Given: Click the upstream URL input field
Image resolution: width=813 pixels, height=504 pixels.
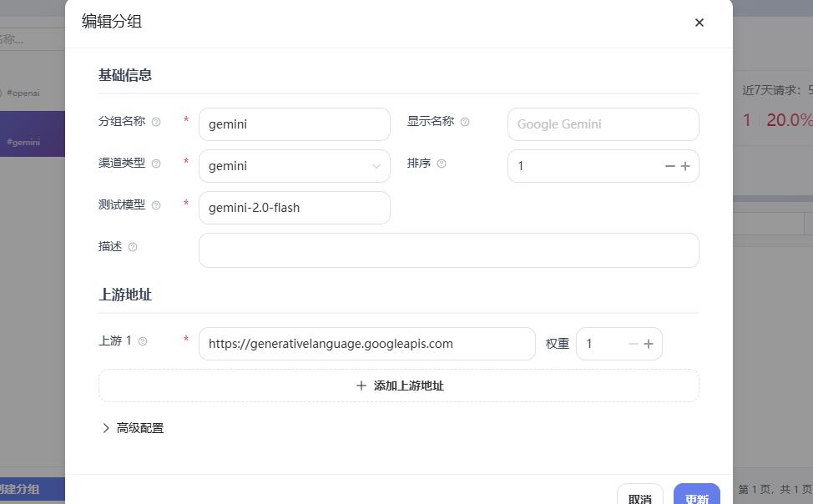Looking at the screenshot, I should click(x=366, y=344).
